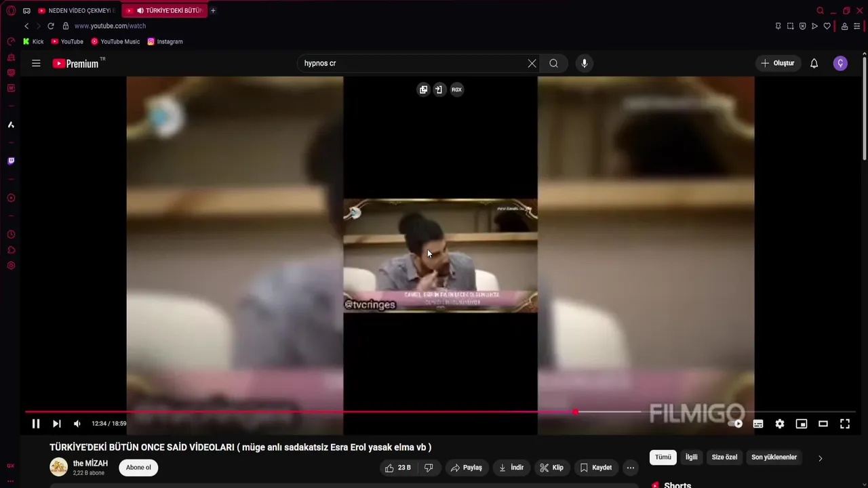Open sidebar history clock icon
Viewport: 868px width, 488px height.
(11, 235)
